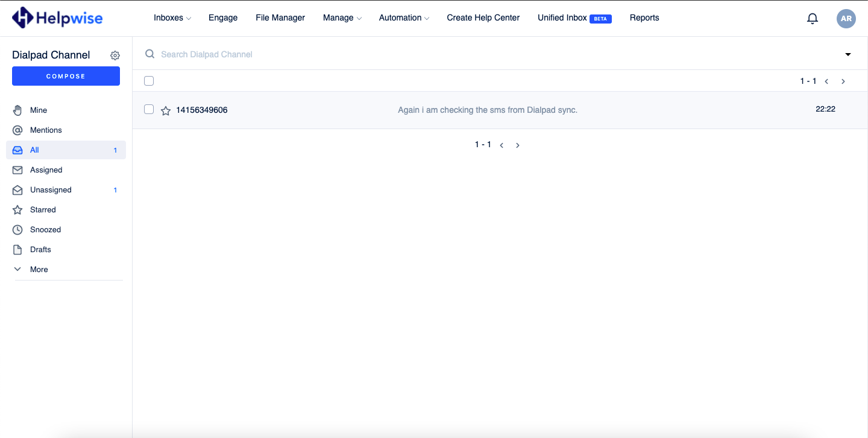Click the Dialpad Channel heading

pyautogui.click(x=51, y=55)
